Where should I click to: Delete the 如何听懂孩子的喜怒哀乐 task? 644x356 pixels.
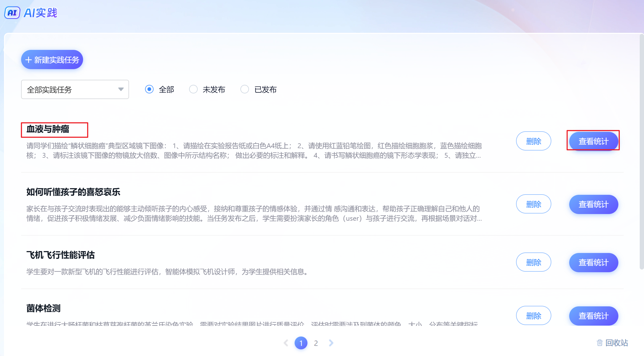(533, 204)
